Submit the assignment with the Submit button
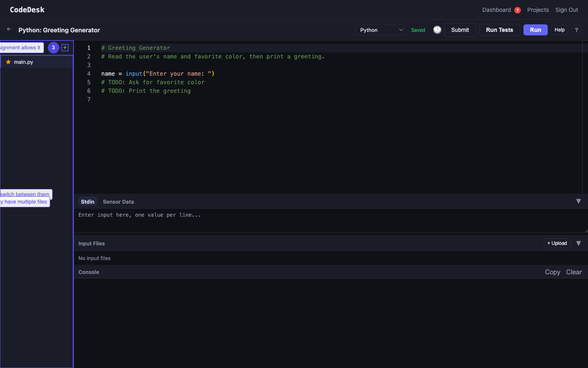The image size is (588, 368). pyautogui.click(x=460, y=30)
